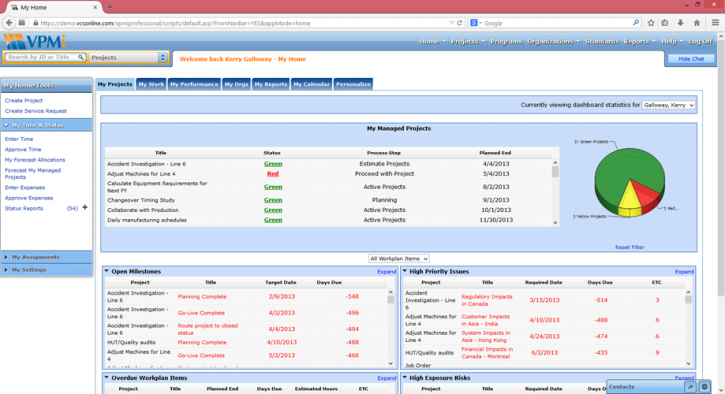
Task: Open the Personalize tab
Action: click(x=353, y=84)
